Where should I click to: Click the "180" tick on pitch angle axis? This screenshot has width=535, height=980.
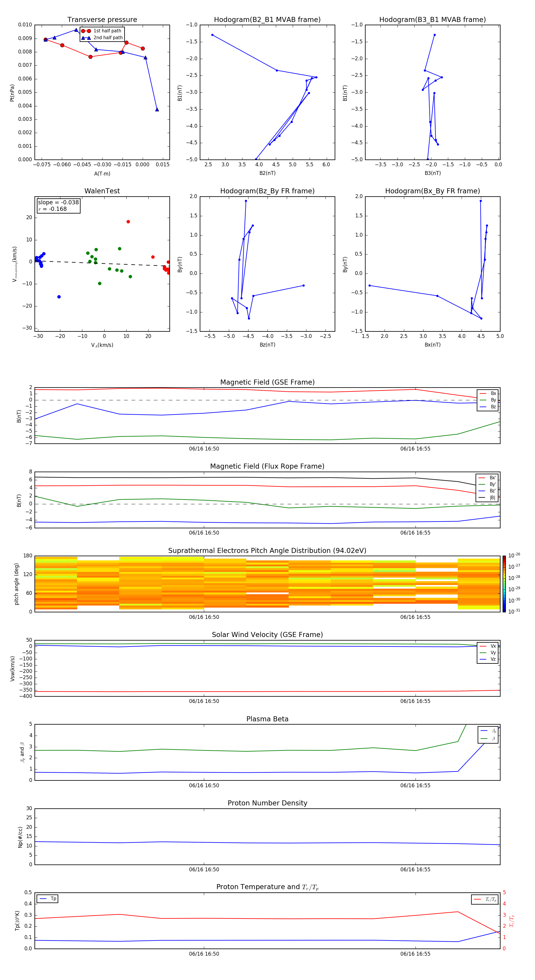tap(28, 556)
